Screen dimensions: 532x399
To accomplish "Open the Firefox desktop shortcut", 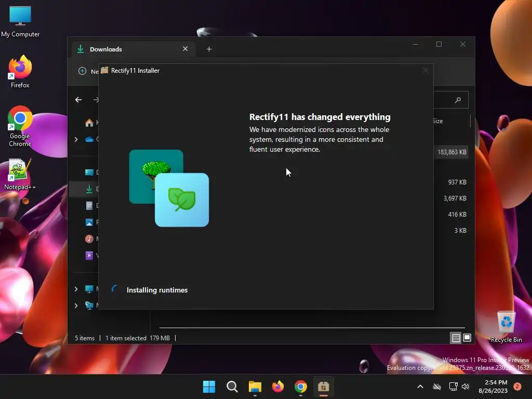I will pos(20,72).
